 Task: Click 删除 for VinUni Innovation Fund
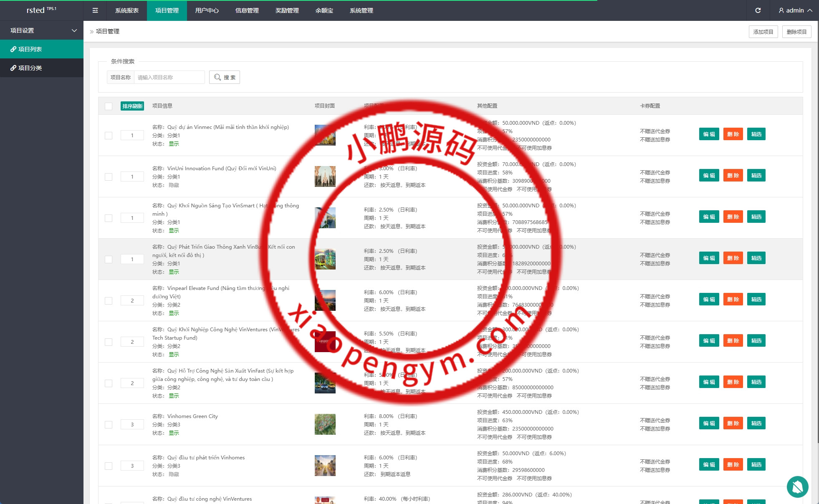click(x=733, y=175)
